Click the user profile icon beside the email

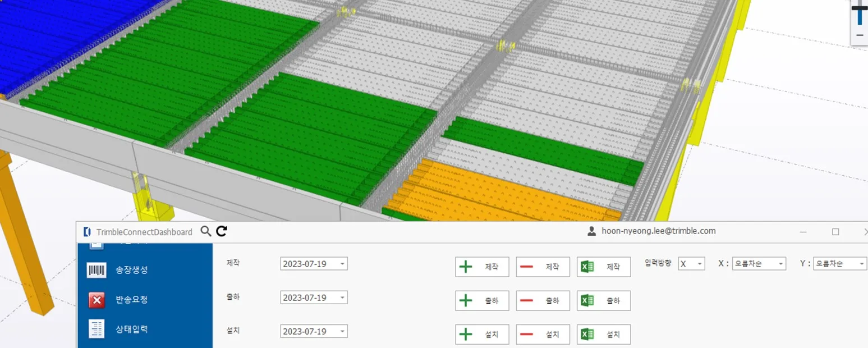click(591, 231)
